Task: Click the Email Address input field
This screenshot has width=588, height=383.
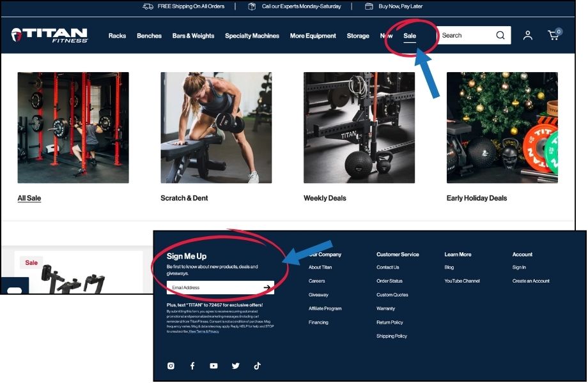Action: [211, 287]
